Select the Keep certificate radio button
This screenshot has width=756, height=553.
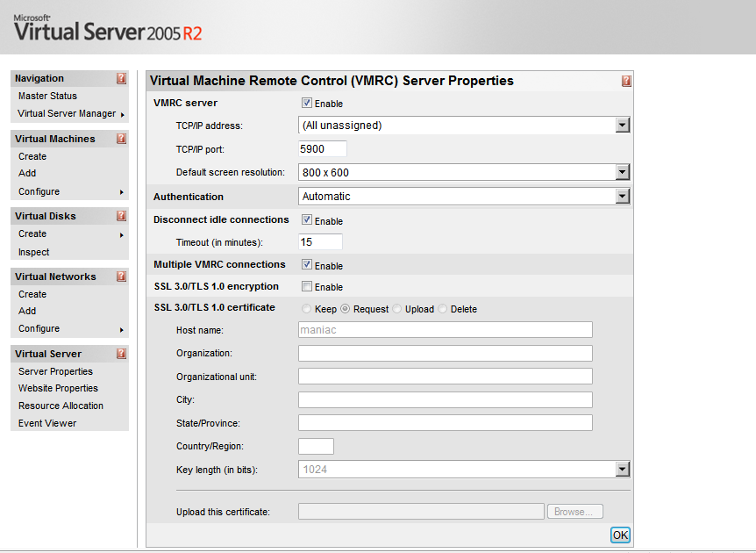click(x=306, y=309)
